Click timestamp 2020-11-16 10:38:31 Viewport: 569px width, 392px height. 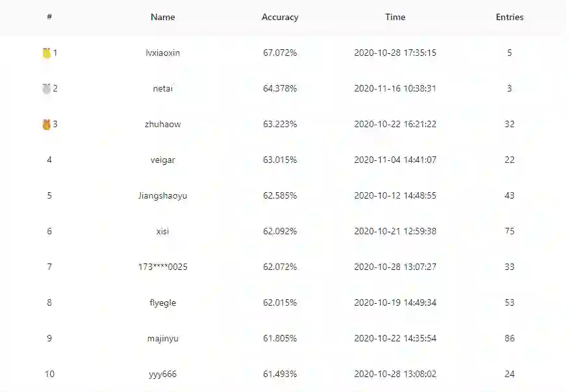pyautogui.click(x=395, y=89)
